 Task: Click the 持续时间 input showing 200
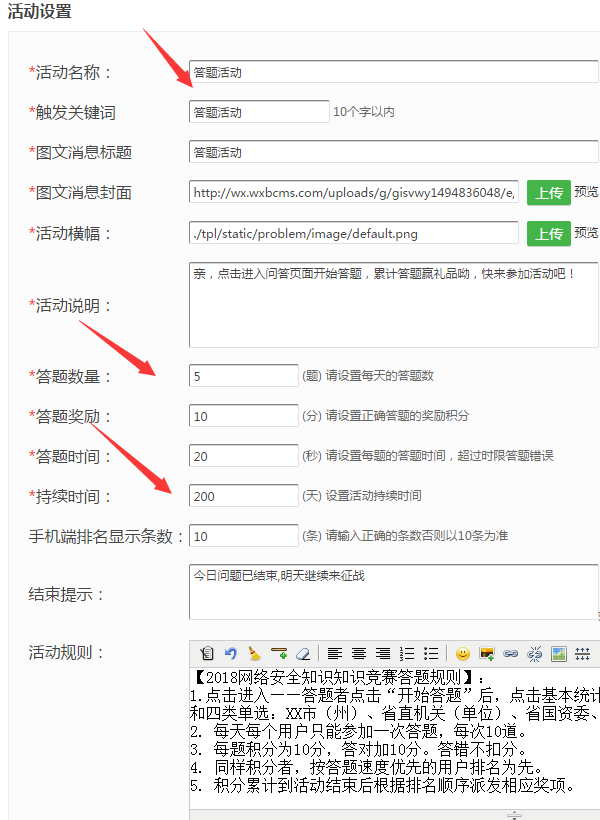[243, 496]
